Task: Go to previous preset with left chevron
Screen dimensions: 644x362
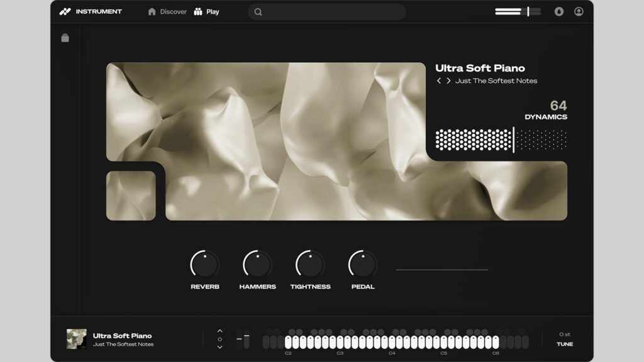Action: (439, 81)
